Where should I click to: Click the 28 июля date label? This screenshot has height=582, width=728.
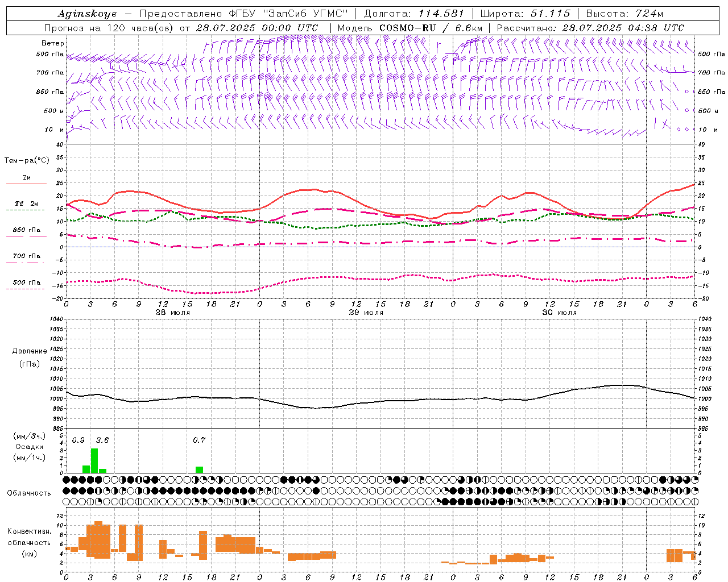click(173, 313)
